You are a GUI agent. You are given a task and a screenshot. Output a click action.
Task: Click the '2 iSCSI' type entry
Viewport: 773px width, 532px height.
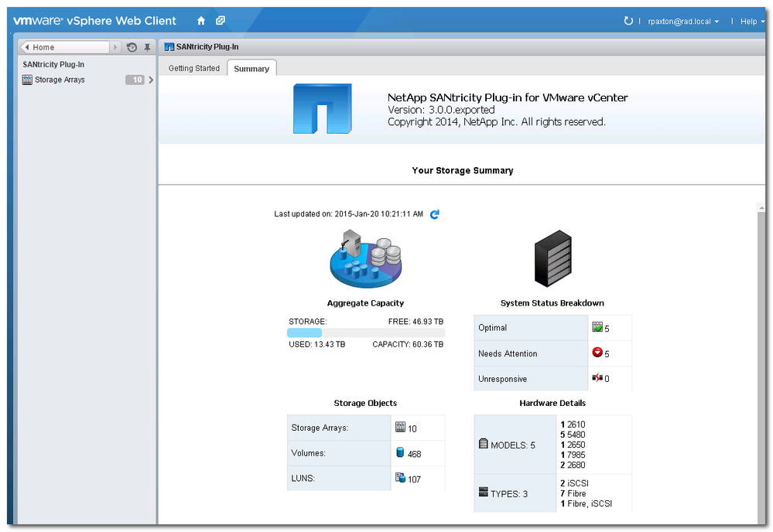pyautogui.click(x=574, y=483)
